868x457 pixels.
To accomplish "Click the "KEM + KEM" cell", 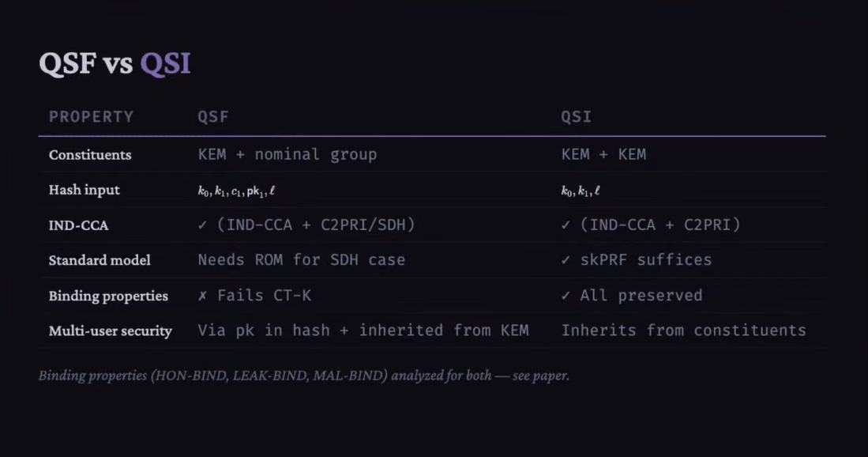I will tap(603, 155).
